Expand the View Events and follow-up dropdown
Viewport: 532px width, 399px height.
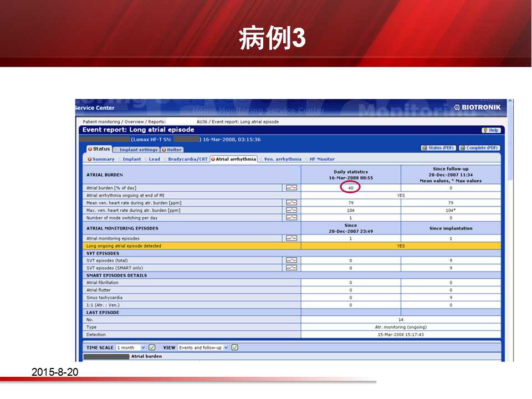203,347
